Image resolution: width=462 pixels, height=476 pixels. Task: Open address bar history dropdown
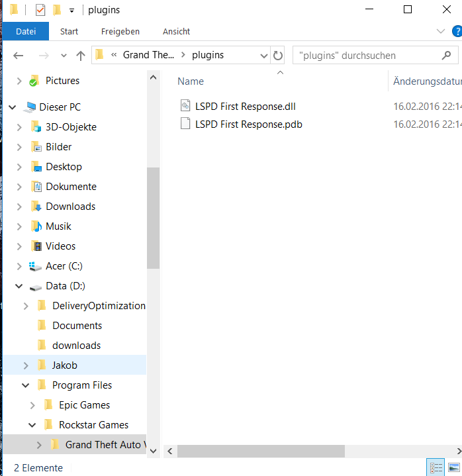[x=264, y=56]
